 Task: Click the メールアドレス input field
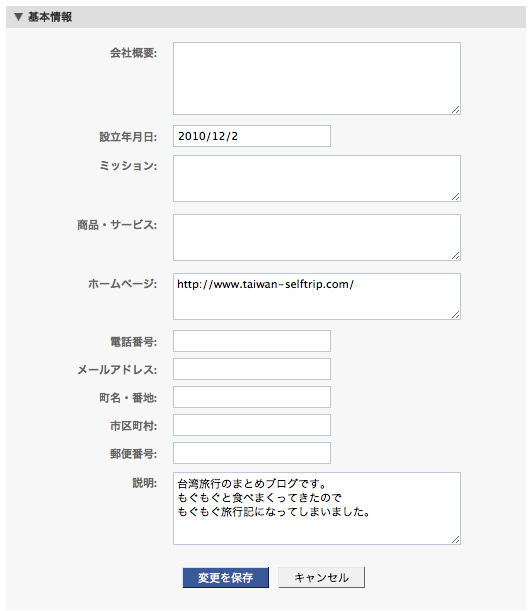pos(252,369)
